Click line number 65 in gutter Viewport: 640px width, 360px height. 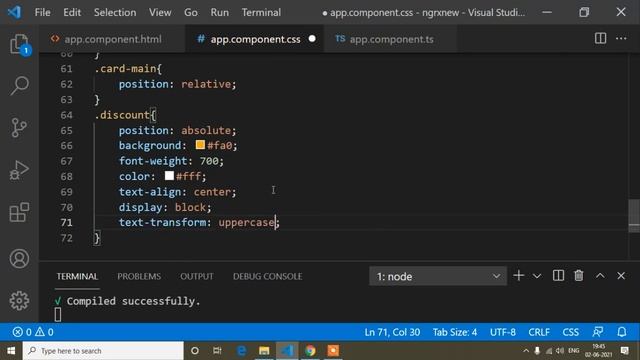point(66,130)
